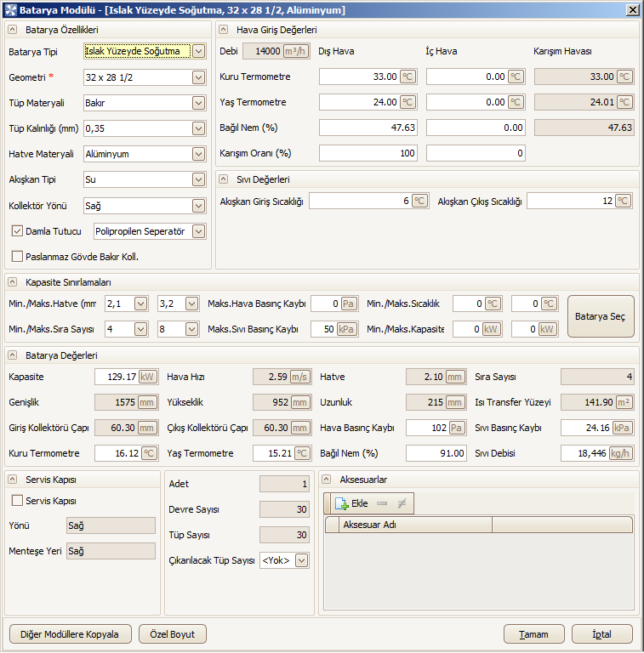Open the Geometri dropdown
644x653 pixels.
(199, 77)
